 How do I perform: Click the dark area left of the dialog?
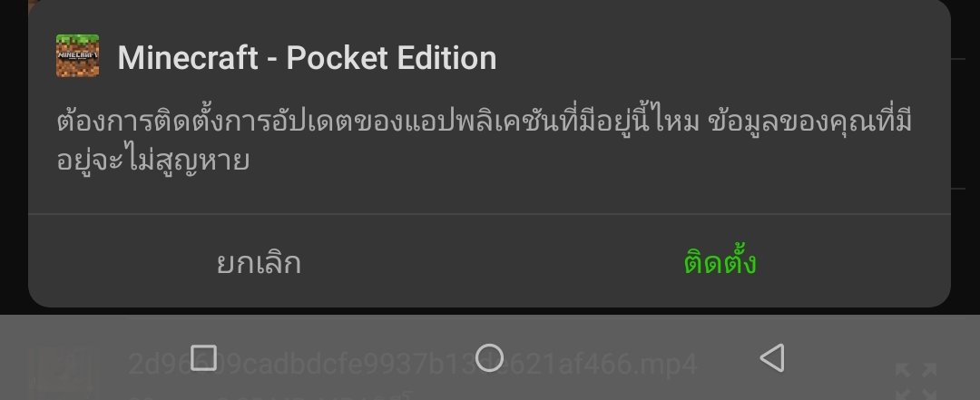coord(14,156)
